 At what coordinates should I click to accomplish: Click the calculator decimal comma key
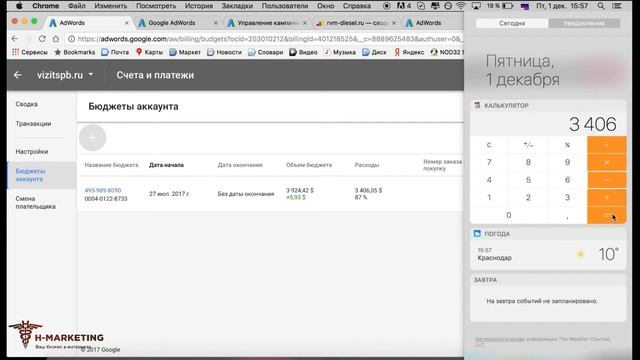tap(567, 215)
